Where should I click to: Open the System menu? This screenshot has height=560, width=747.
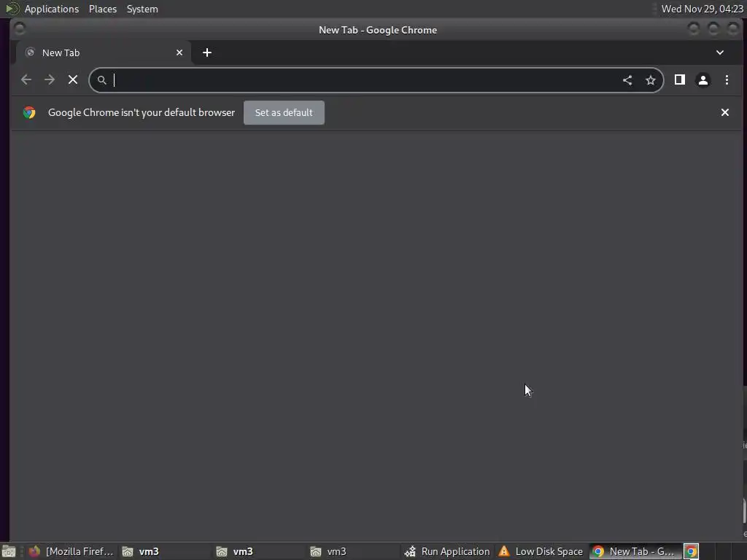point(142,9)
